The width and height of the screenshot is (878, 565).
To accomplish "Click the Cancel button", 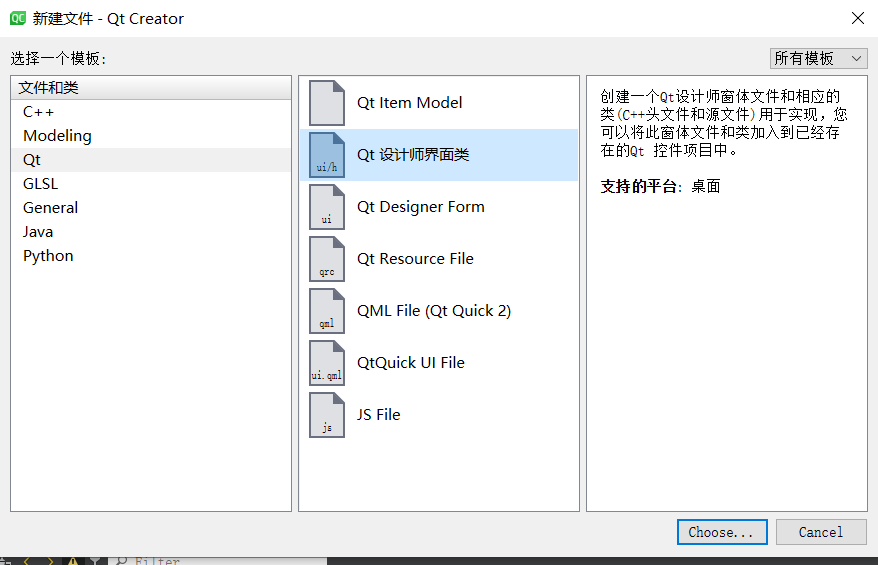I will click(x=821, y=532).
